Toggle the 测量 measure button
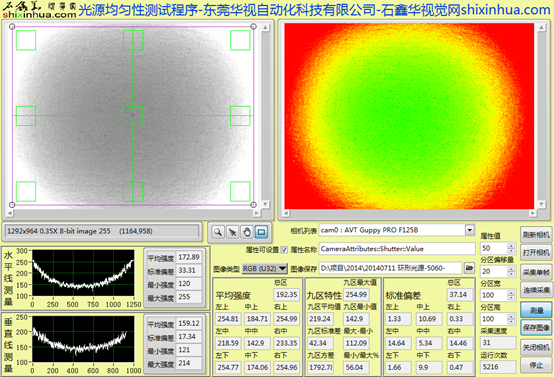The image size is (554, 377). (x=536, y=310)
